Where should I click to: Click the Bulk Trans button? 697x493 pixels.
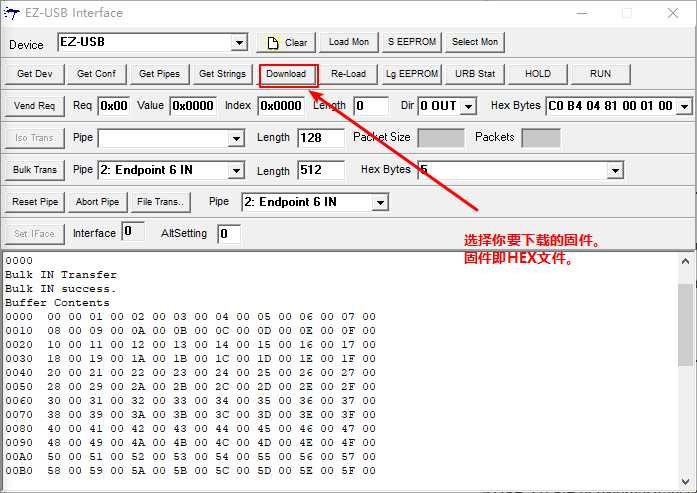point(35,170)
